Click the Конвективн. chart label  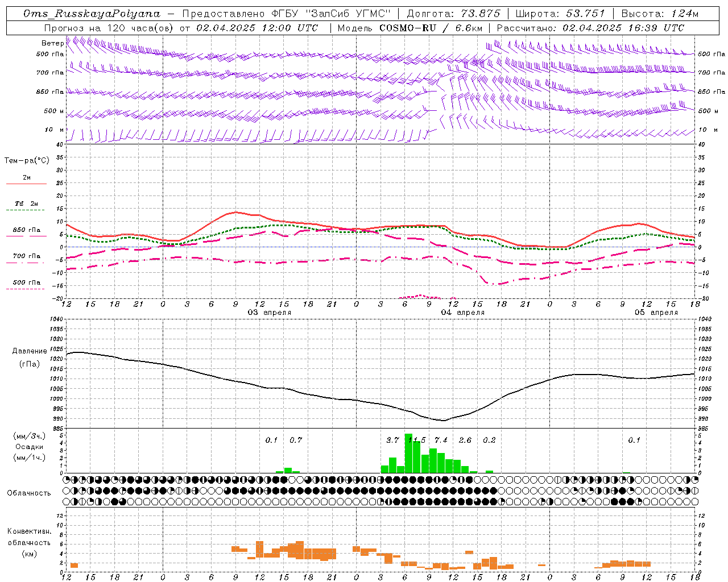(x=30, y=531)
